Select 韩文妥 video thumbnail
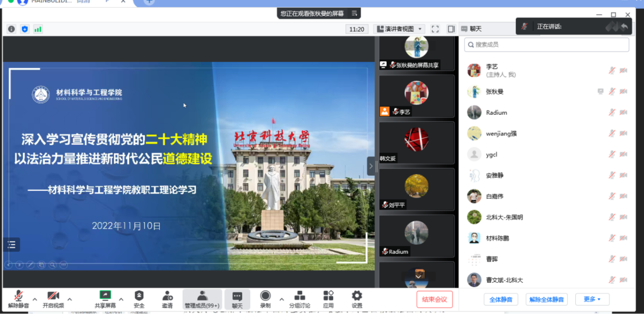 (417, 143)
